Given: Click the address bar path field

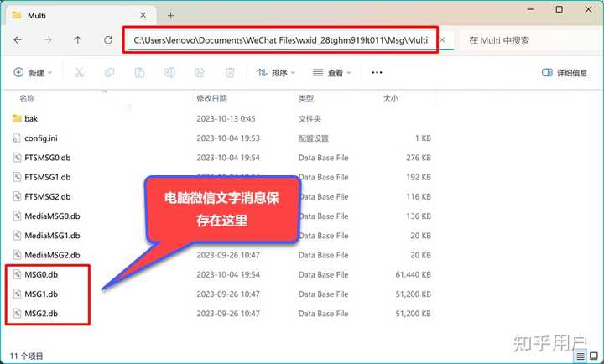Looking at the screenshot, I should 280,40.
